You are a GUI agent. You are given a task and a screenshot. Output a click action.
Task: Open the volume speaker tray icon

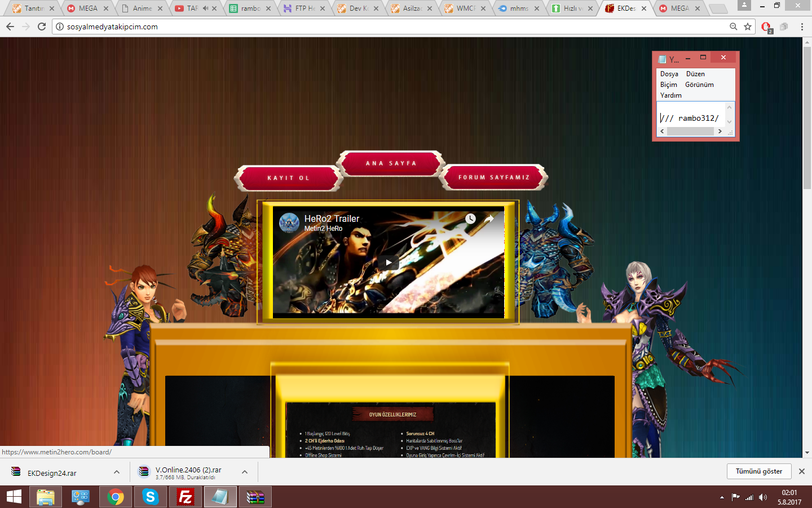pos(763,497)
